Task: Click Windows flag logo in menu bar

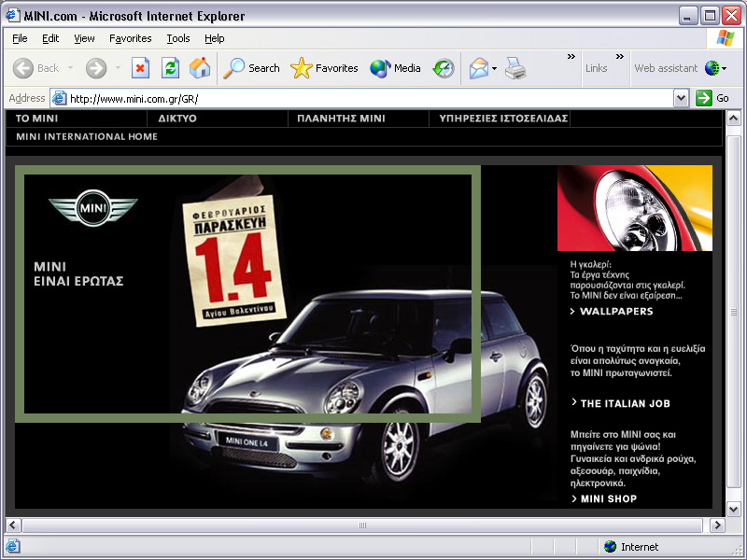Action: (x=726, y=38)
